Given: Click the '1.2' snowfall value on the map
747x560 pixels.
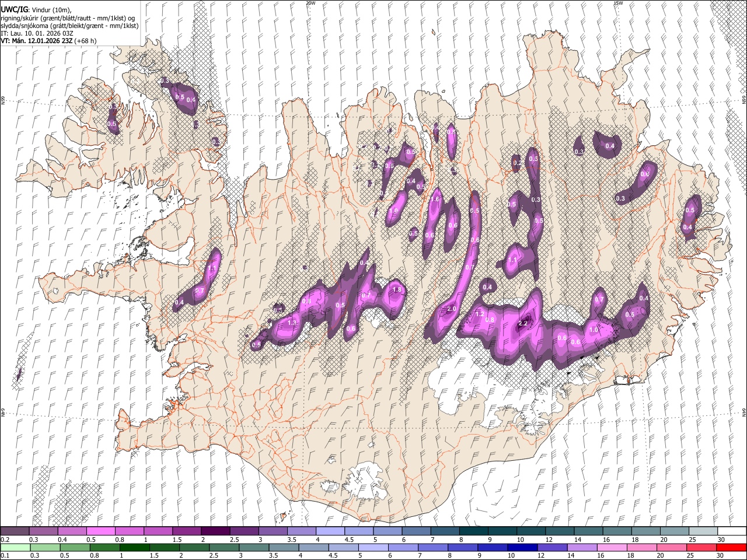Looking at the screenshot, I should coord(480,314).
